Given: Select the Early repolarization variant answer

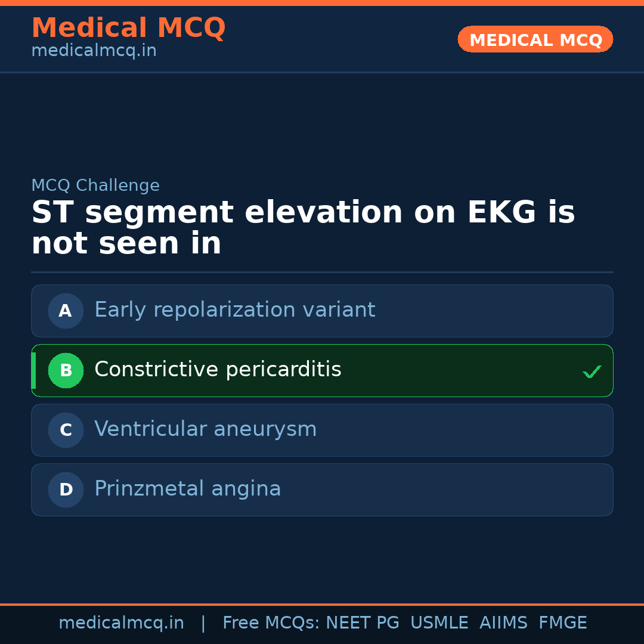Looking at the screenshot, I should point(235,310).
